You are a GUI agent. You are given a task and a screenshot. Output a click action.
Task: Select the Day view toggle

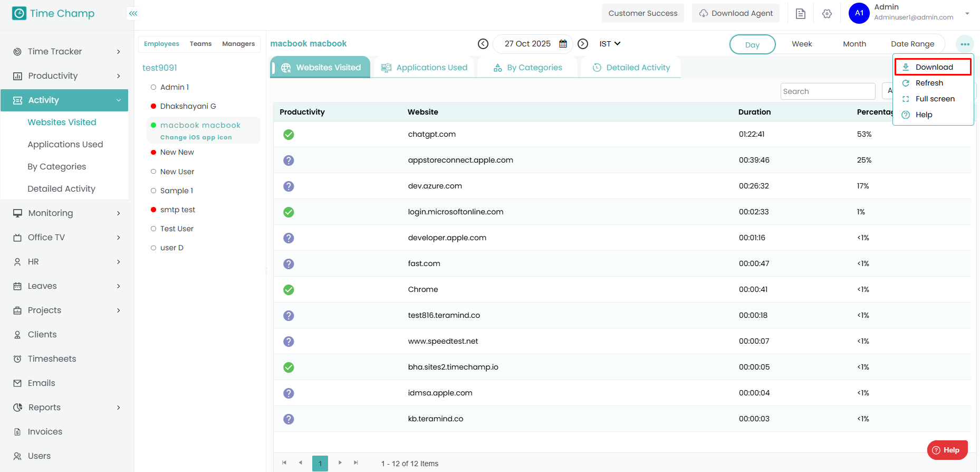click(x=752, y=44)
